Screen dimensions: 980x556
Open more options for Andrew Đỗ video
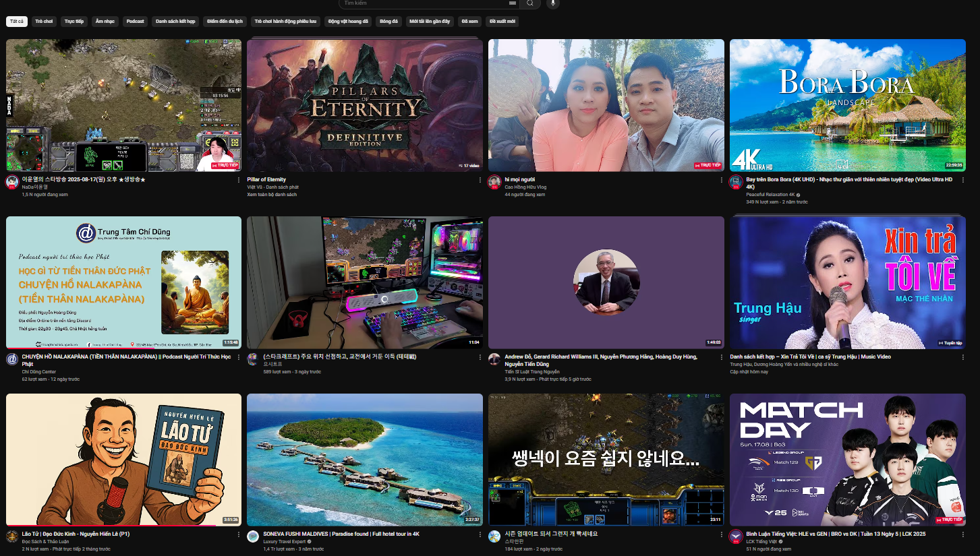click(x=721, y=357)
